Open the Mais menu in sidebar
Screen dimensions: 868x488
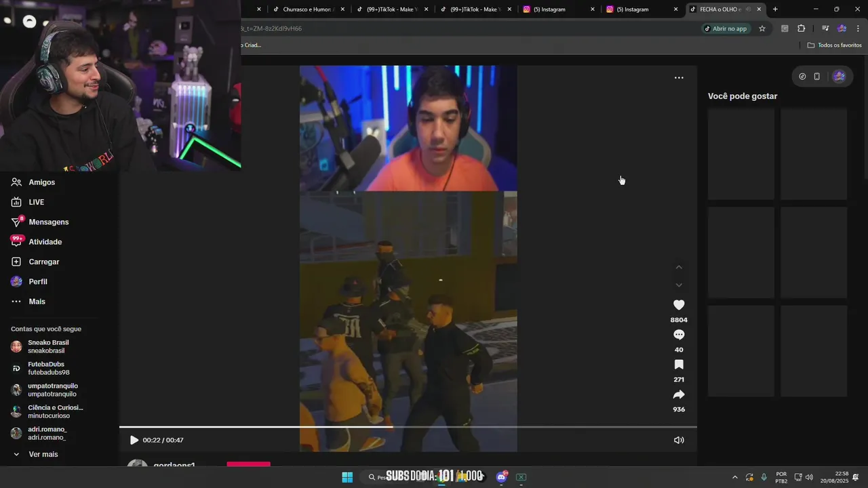coord(37,302)
